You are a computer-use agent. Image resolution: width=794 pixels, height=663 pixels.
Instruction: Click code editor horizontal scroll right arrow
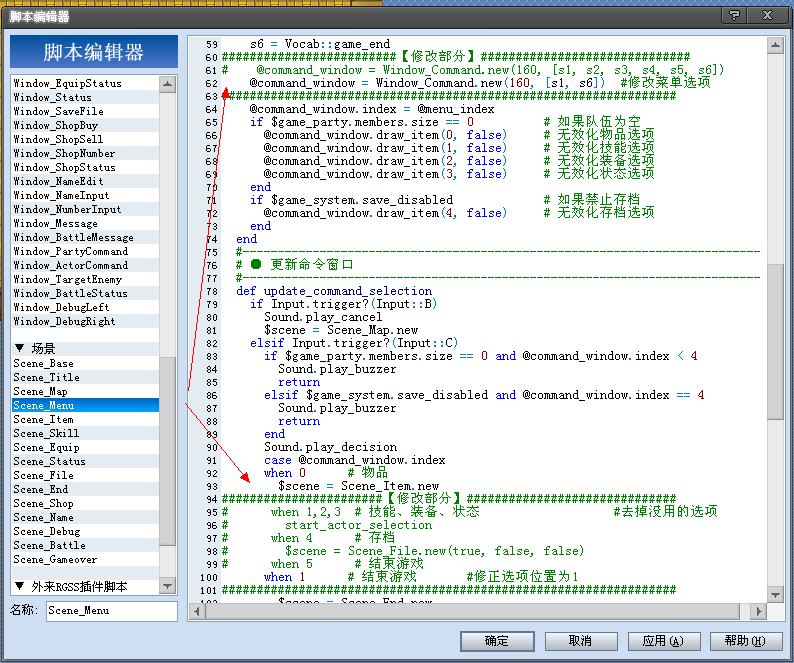(x=759, y=611)
